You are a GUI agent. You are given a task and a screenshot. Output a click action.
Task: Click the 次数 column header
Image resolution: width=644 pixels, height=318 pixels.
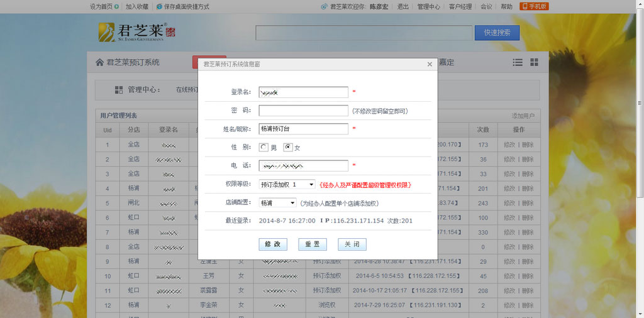point(482,129)
